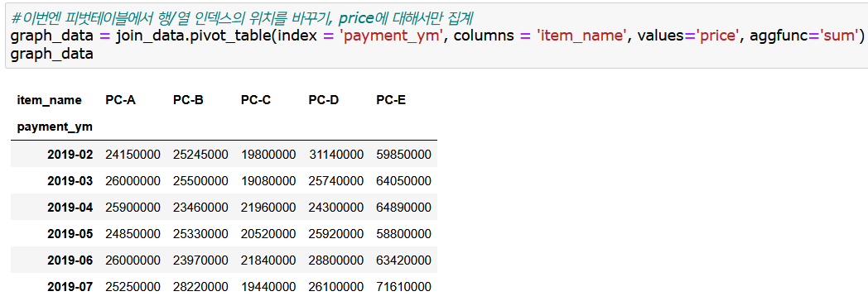
Task: Click the value 28220000 in PC-B
Action: (200, 287)
